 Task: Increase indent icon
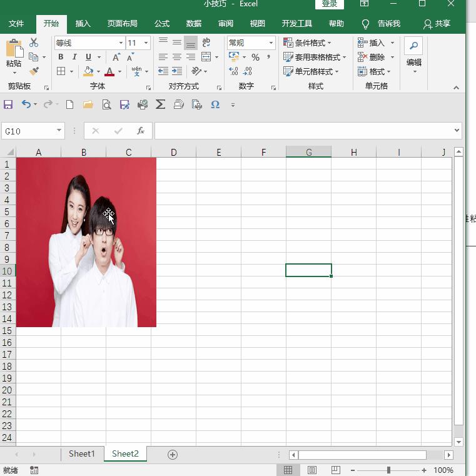tap(177, 71)
